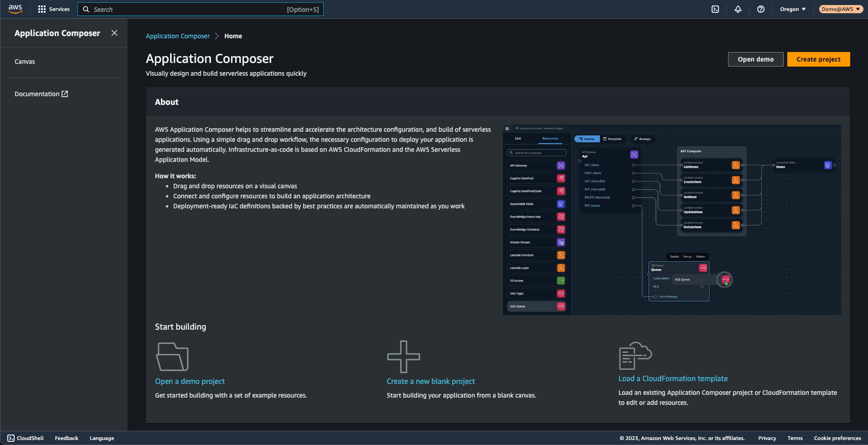Click the CloudFormation template cloud icon

point(635,356)
